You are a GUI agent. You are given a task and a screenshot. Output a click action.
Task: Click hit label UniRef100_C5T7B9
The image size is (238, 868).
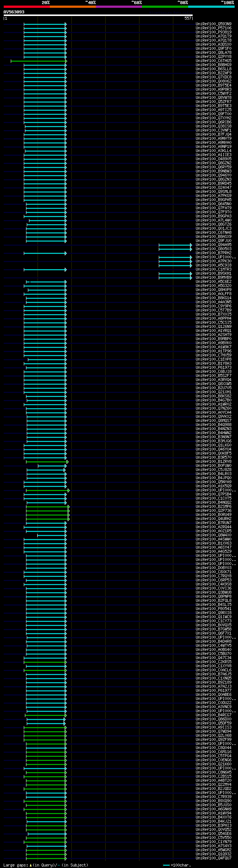pyautogui.click(x=213, y=310)
